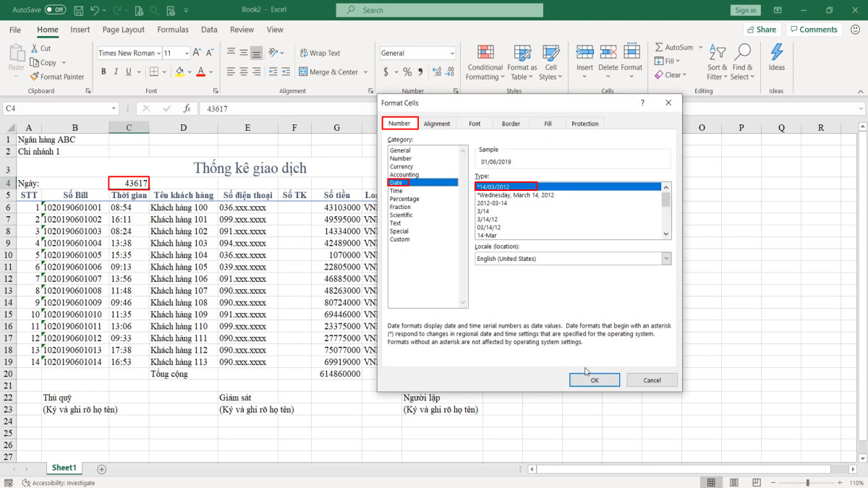Open Find & Select menu
This screenshot has height=488, width=868.
pyautogui.click(x=742, y=63)
